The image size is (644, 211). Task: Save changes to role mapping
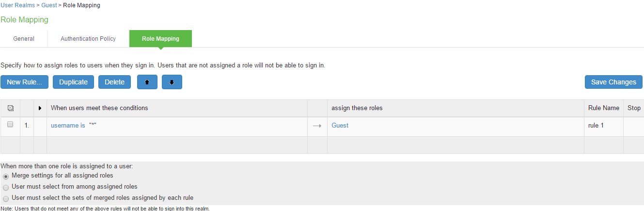click(613, 82)
